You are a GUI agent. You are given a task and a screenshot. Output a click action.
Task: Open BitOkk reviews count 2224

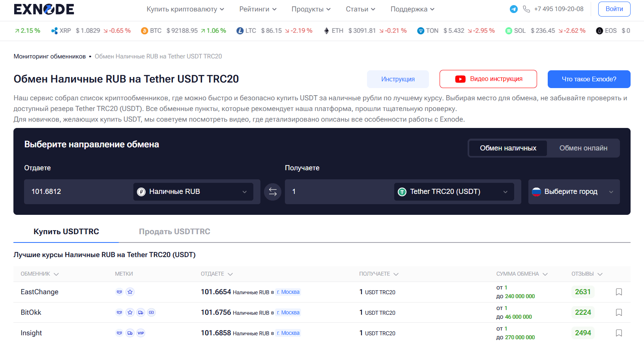coord(583,312)
